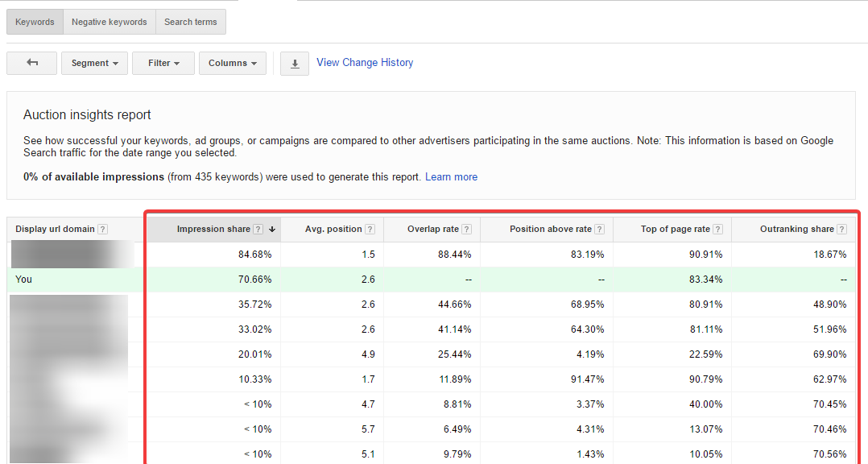Open the Columns dropdown

(232, 63)
